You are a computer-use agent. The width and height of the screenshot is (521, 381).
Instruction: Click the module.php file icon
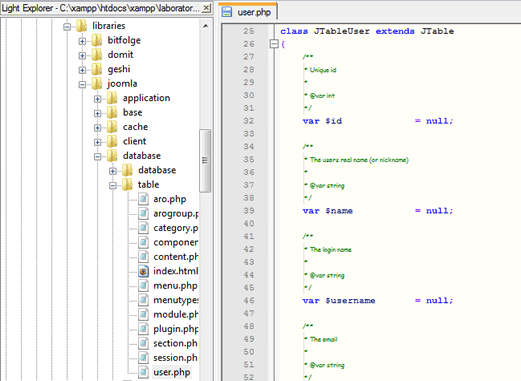[x=143, y=314]
